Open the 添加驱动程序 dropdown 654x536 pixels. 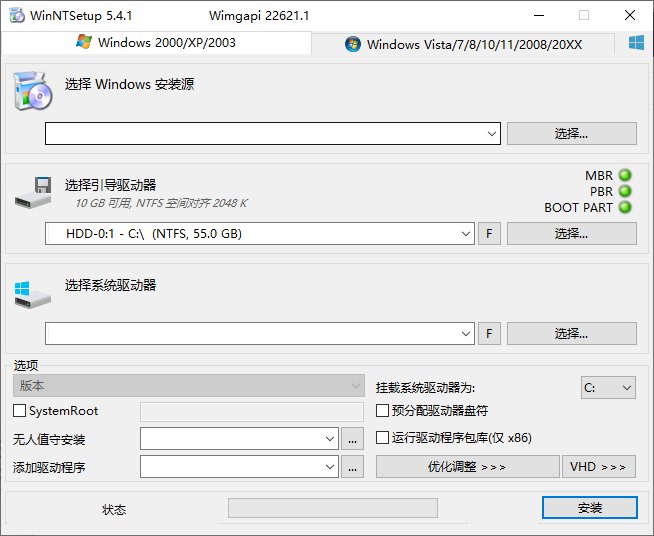coord(239,466)
